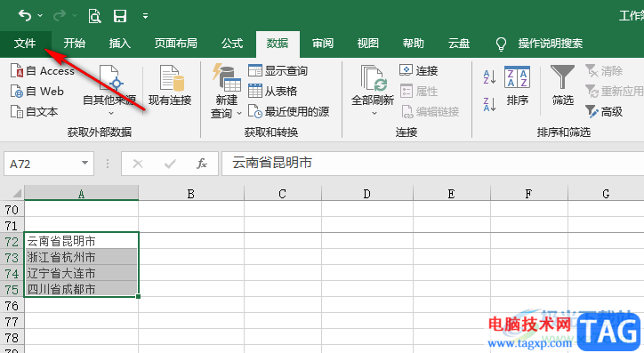Select column F header
Image resolution: width=644 pixels, height=353 pixels.
coord(529,193)
